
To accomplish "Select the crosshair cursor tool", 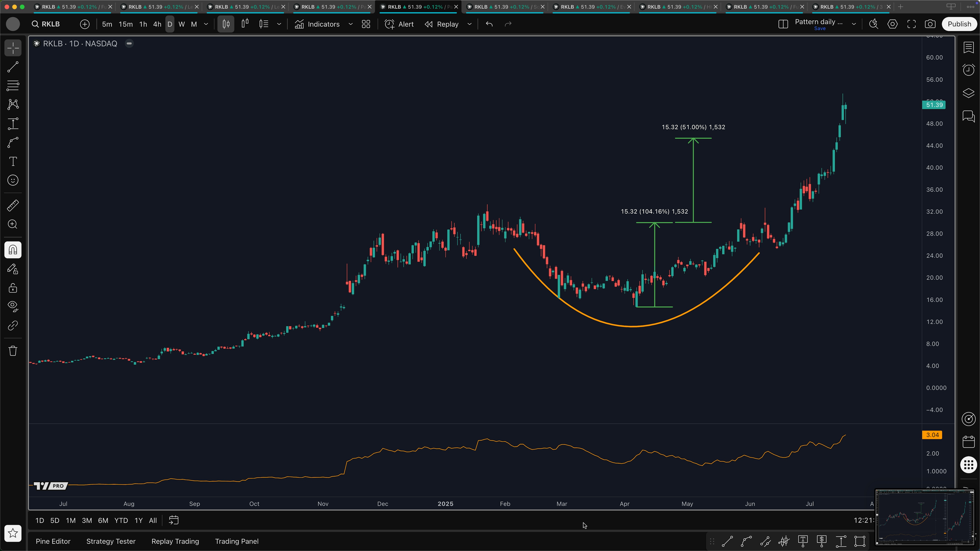I will tap(13, 48).
